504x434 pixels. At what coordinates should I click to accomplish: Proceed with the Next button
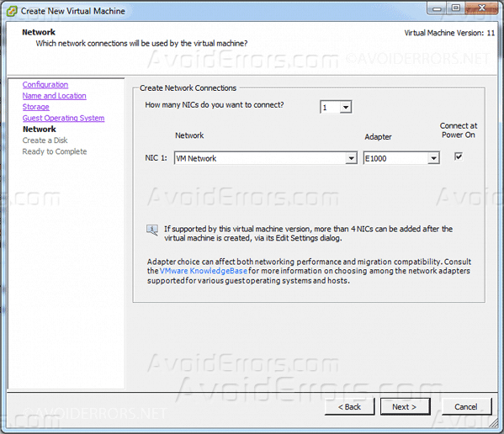pos(405,407)
